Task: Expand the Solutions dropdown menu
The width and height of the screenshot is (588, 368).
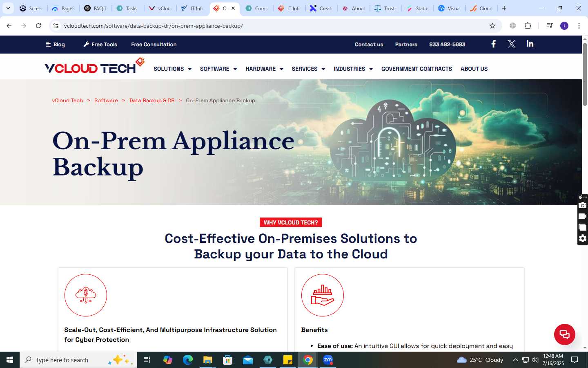Action: 172,69
